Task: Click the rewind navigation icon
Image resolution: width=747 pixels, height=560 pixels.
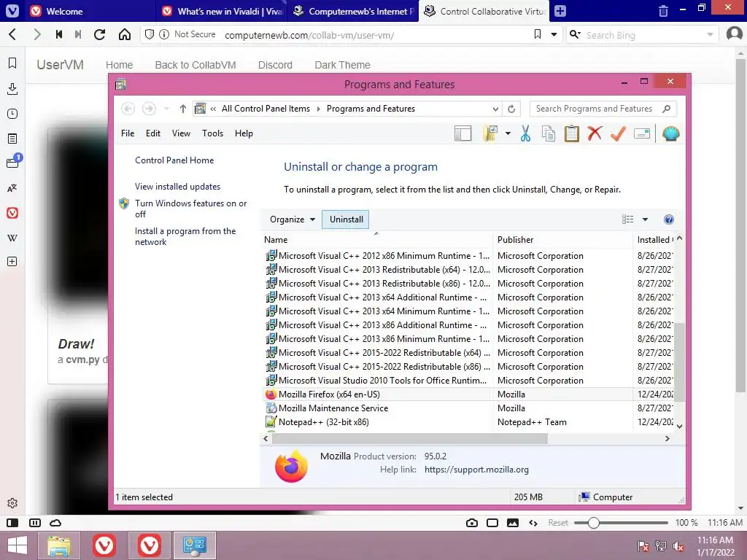Action: tap(59, 34)
